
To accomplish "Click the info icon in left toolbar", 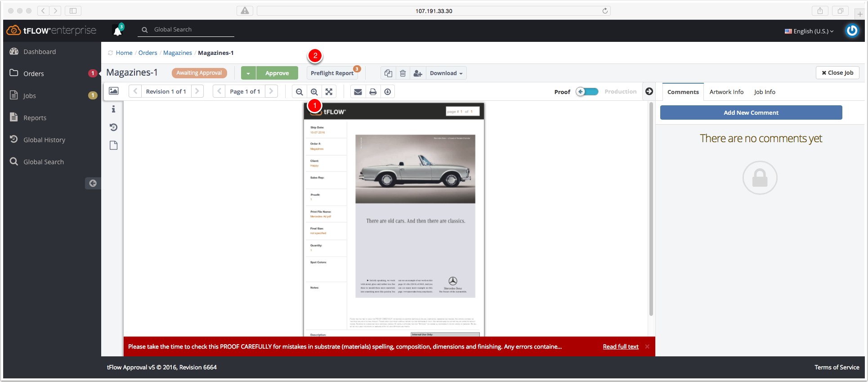I will 113,109.
